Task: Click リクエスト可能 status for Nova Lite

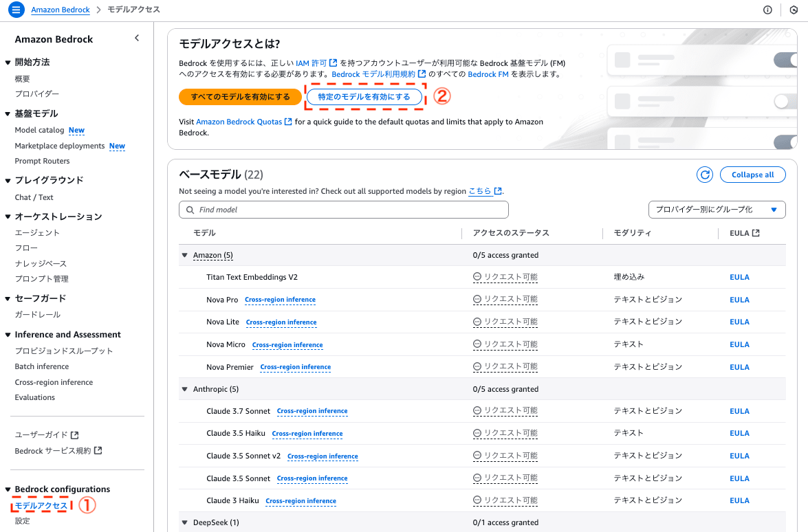Action: (505, 322)
